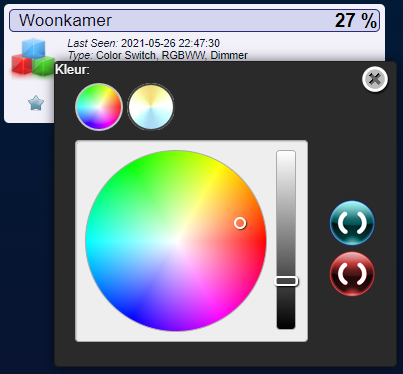Turn off light with red button
This screenshot has height=374, width=403.
pos(352,274)
